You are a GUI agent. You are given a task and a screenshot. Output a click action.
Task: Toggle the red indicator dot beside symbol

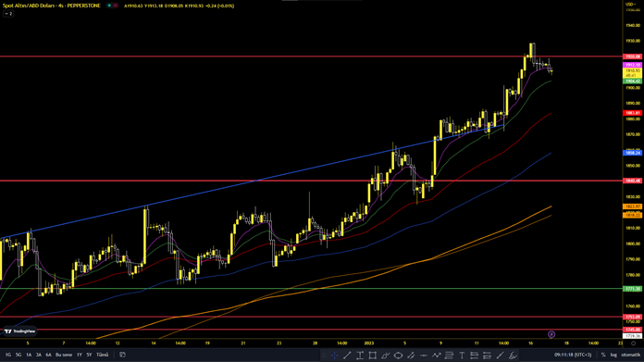[116, 6]
